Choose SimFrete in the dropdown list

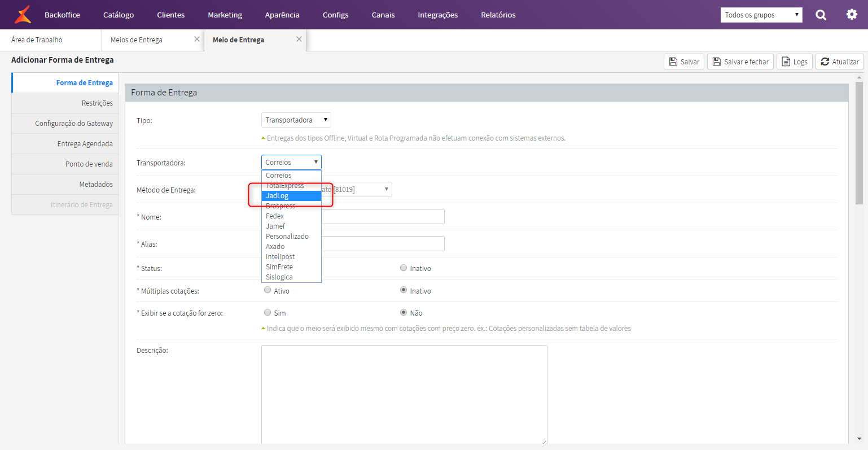click(x=291, y=267)
